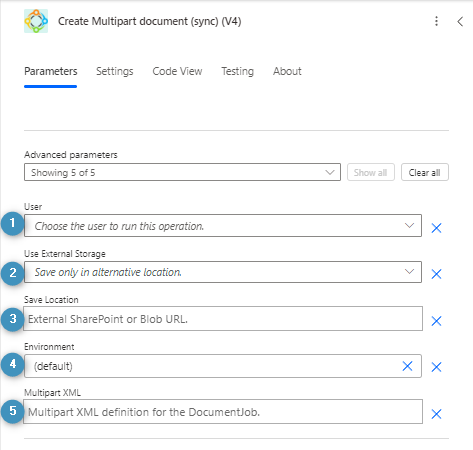Screen dimensions: 473x450
Task: Clear the (default) value inside Environment field
Action: [407, 366]
